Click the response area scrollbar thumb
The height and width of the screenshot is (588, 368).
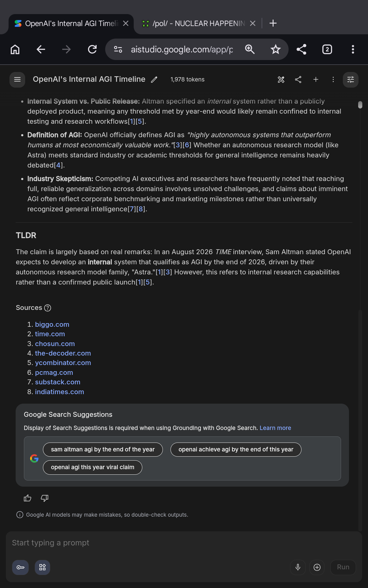pos(360,105)
